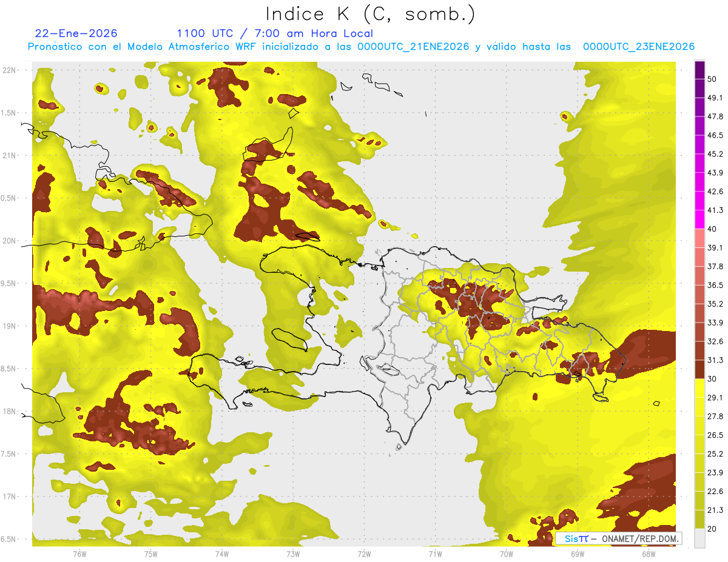
Task: Click the "19N" latitude label
Action: point(9,326)
